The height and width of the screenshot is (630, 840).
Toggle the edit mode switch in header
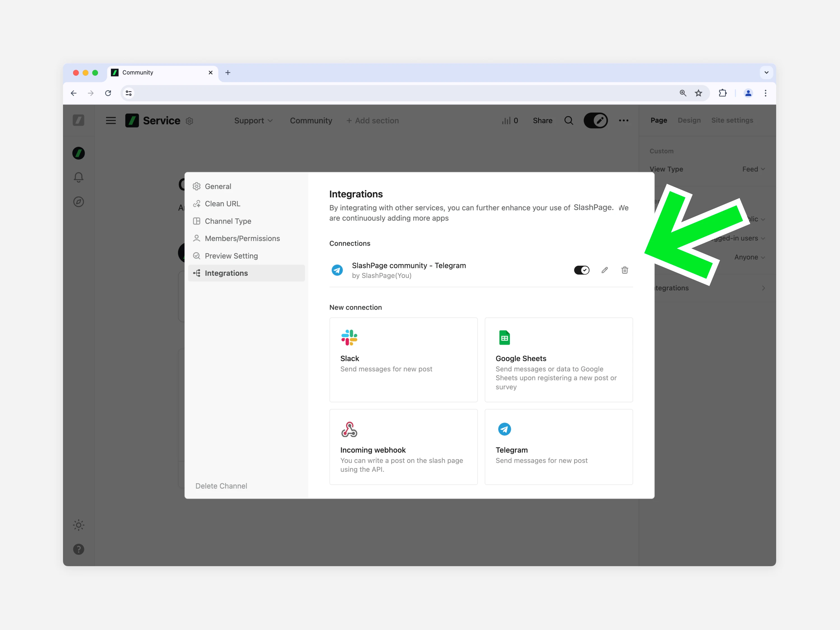(596, 120)
